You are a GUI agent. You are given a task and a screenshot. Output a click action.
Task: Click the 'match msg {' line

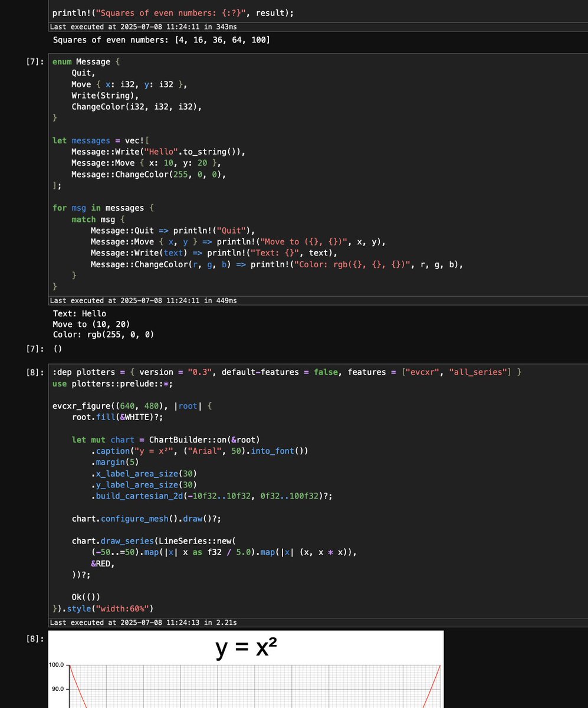coord(98,219)
